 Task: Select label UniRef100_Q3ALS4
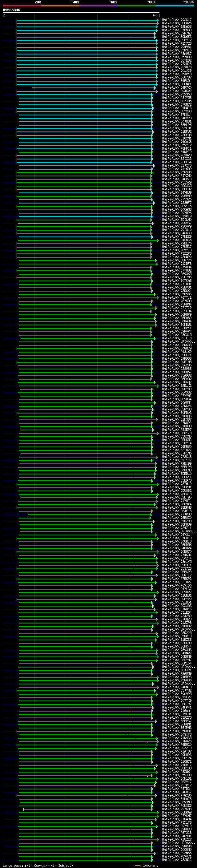click(x=177, y=162)
